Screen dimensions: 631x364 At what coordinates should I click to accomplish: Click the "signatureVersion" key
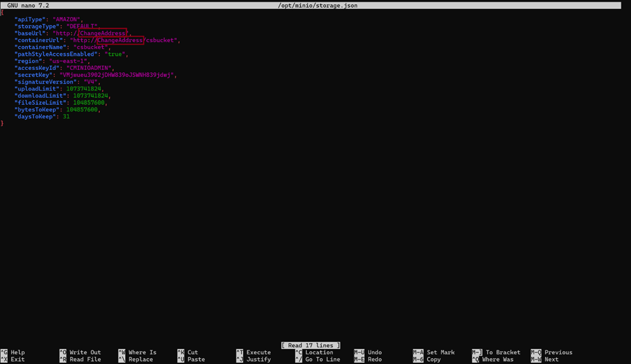pos(46,82)
